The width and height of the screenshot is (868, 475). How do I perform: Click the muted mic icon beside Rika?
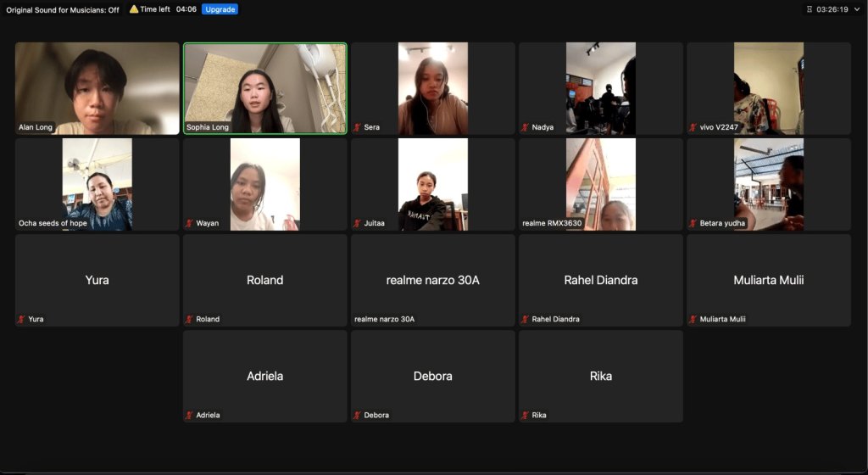(526, 415)
